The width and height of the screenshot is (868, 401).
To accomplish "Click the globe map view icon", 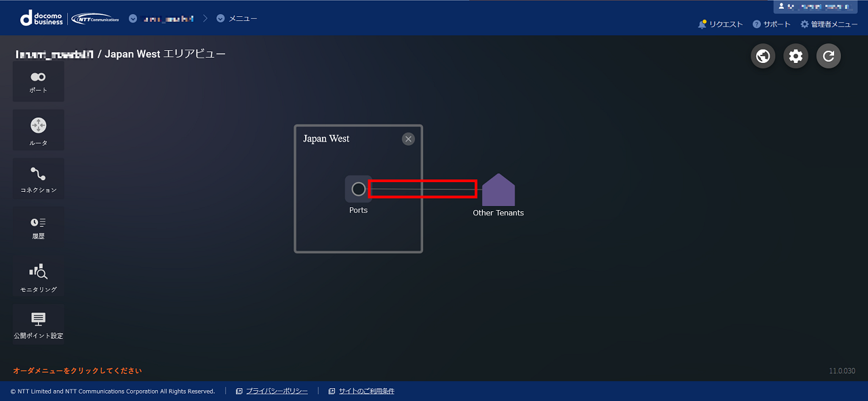I will [x=763, y=56].
